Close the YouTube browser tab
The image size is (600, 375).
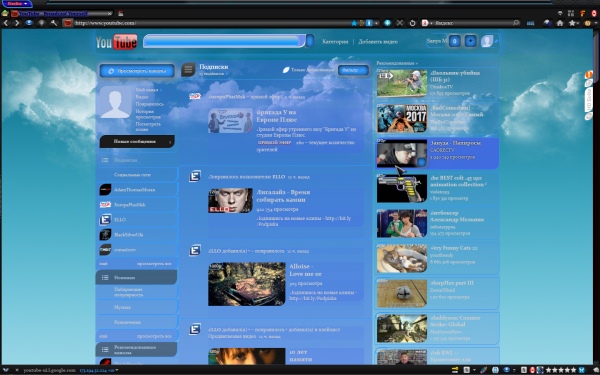tap(109, 14)
